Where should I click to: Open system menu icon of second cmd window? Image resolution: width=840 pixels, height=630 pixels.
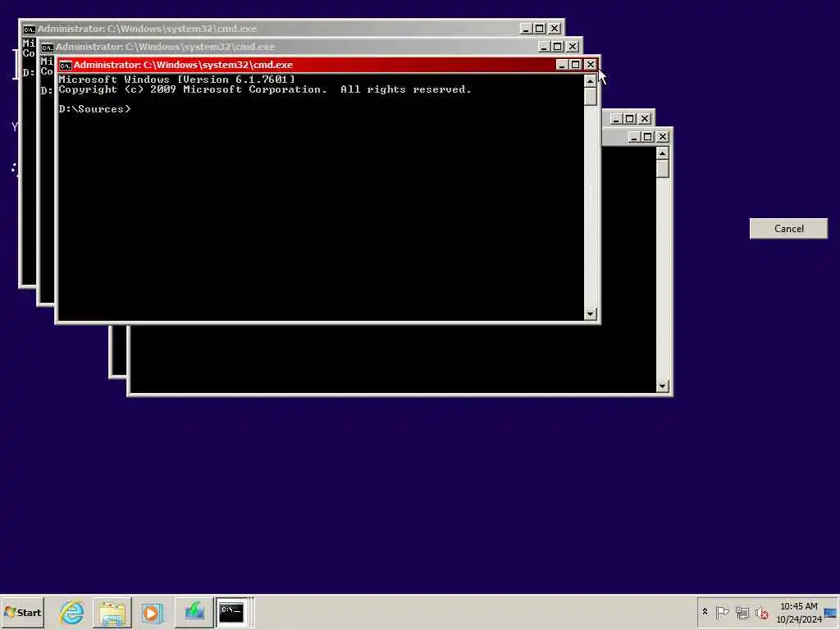click(47, 47)
